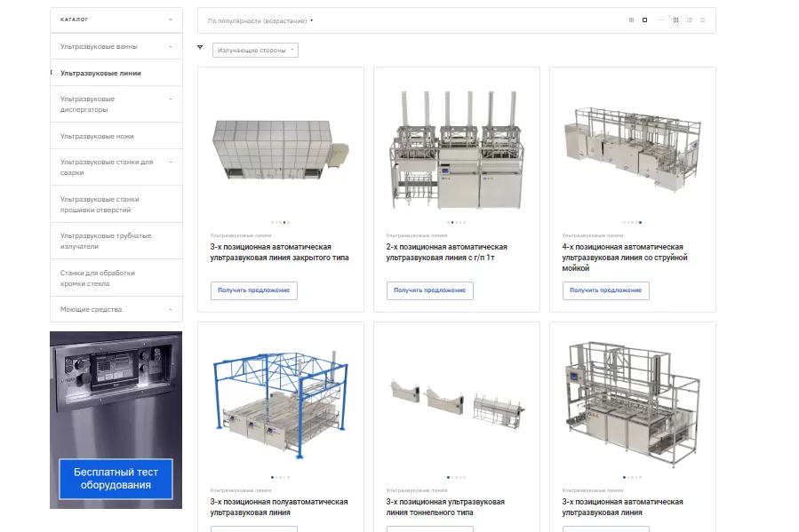Screen dimensions: 799x532
Task: Click the blue-frame semi-automatic line image
Action: point(281,405)
